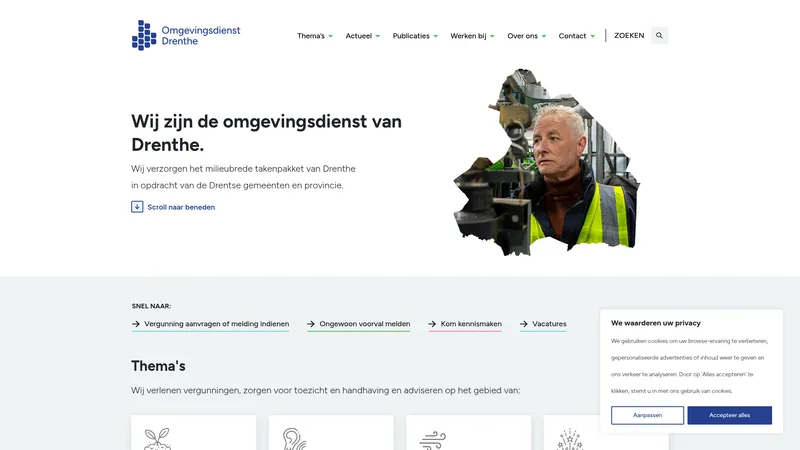Open the Contact menu item
800x450 pixels.
pyautogui.click(x=572, y=36)
